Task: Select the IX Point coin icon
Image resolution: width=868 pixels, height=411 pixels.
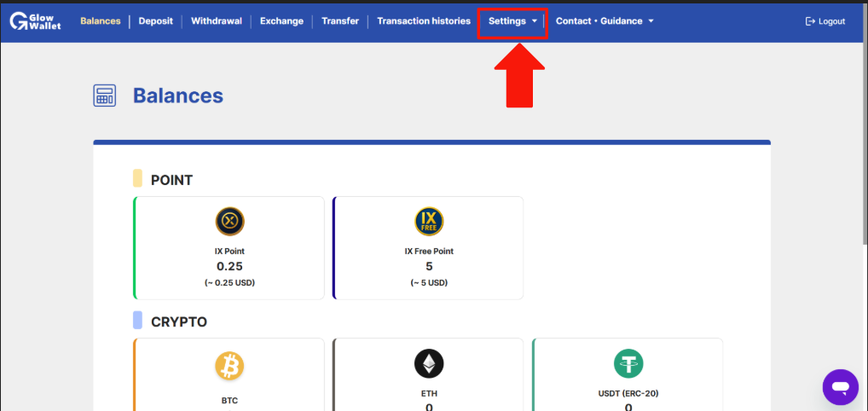Action: pos(229,222)
